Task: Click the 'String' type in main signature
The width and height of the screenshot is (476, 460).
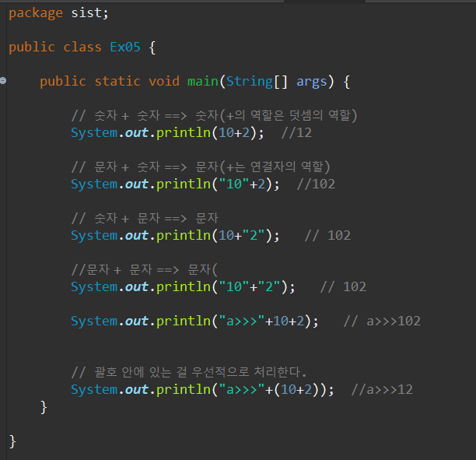Action: click(x=249, y=82)
